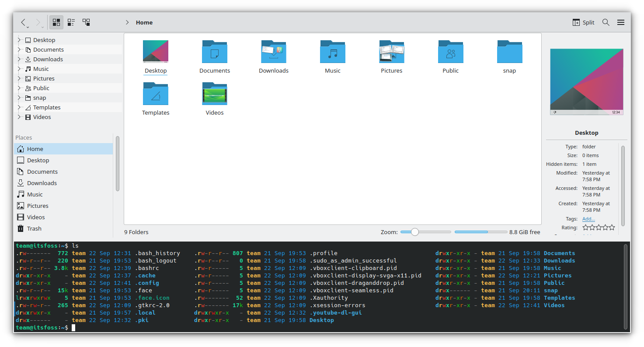
Task: Select Home in the breadcrumb bar
Action: pos(144,22)
